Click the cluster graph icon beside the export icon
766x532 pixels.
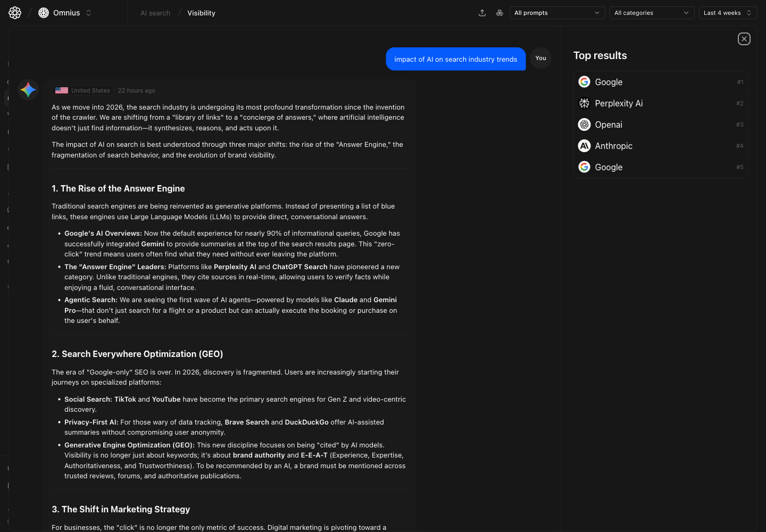point(499,12)
